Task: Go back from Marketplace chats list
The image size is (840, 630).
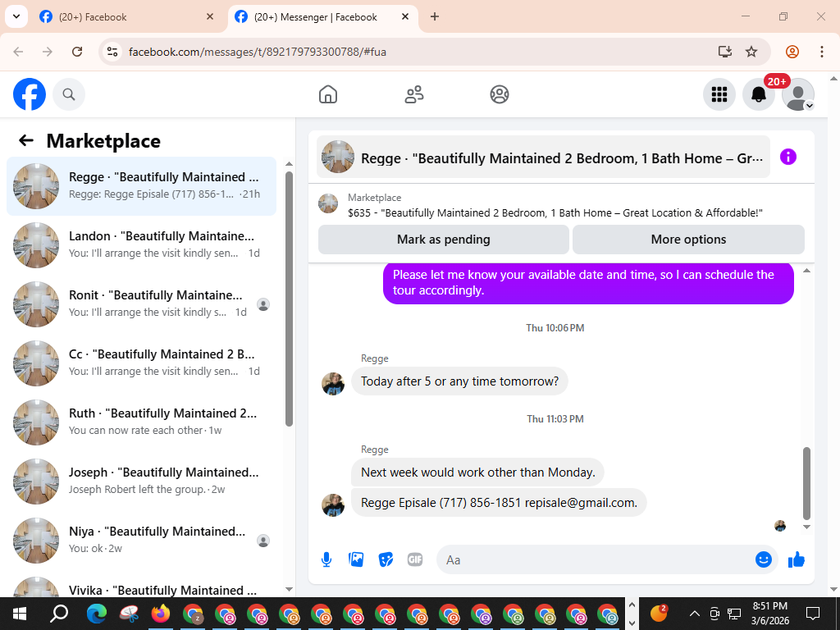Action: 26,140
